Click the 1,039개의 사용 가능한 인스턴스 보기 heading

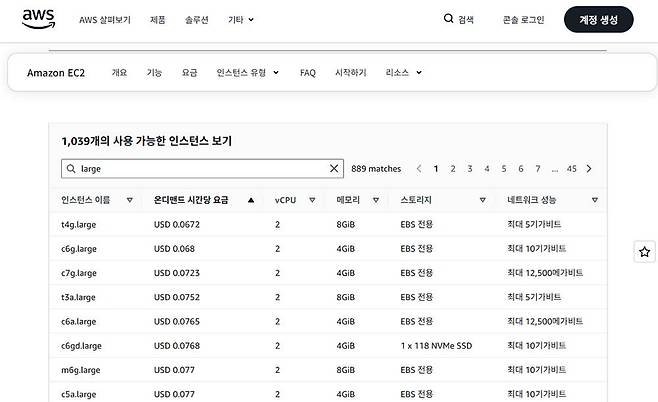click(x=146, y=141)
